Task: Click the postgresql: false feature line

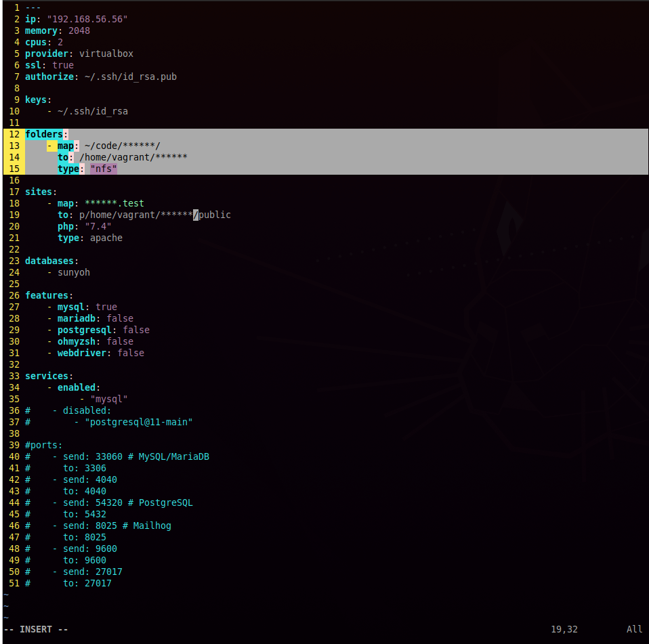Action: pyautogui.click(x=98, y=330)
